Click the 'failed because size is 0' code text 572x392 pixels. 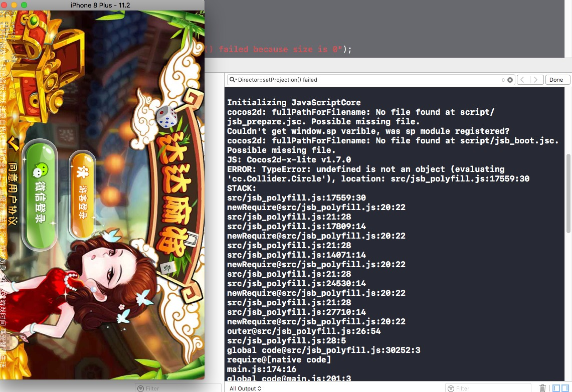(279, 49)
